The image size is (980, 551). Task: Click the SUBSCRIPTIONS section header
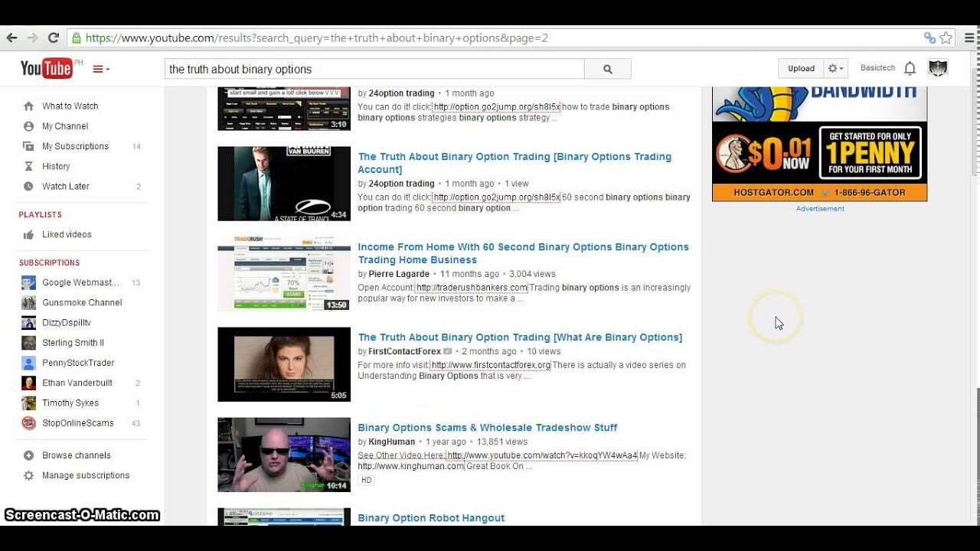pyautogui.click(x=50, y=262)
